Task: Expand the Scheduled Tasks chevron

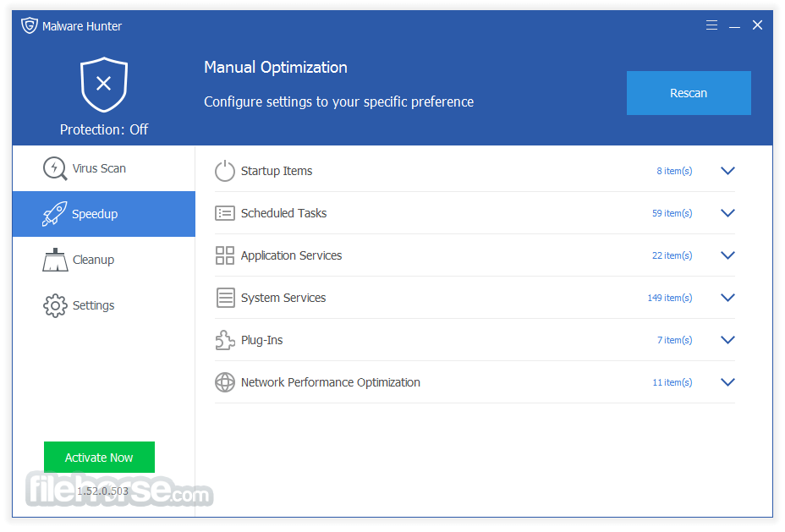Action: tap(727, 213)
